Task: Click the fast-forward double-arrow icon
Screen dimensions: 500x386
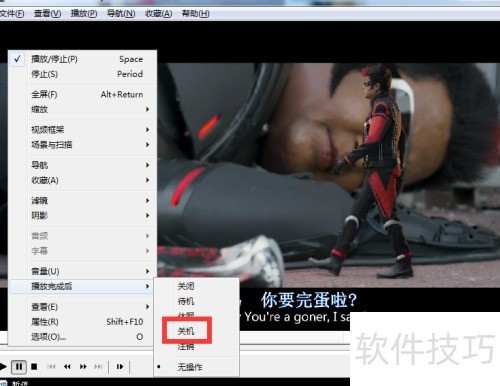Action: tap(83, 367)
